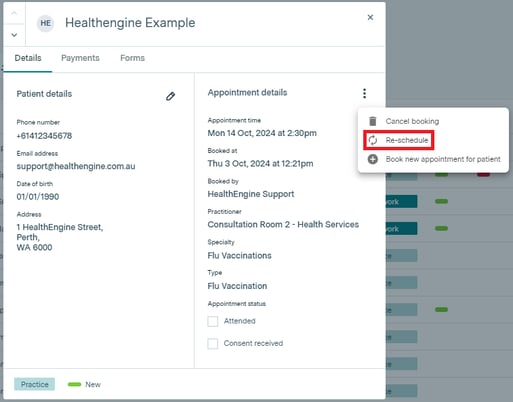Tick the Attended checkbox
Image resolution: width=513 pixels, height=402 pixels.
(213, 321)
